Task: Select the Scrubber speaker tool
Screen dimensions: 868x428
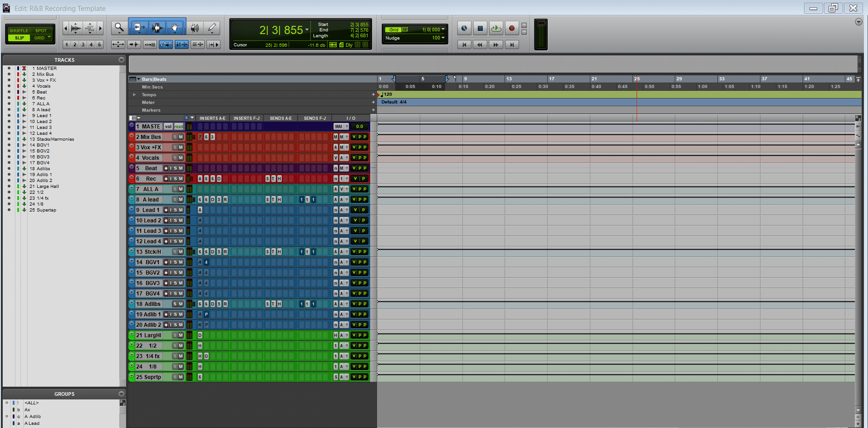Action: click(194, 28)
